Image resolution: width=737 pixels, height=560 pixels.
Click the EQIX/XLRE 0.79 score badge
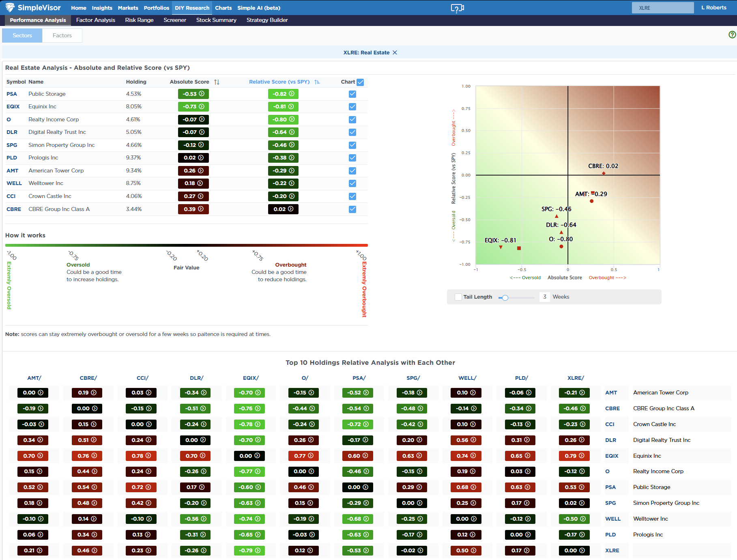(x=574, y=456)
